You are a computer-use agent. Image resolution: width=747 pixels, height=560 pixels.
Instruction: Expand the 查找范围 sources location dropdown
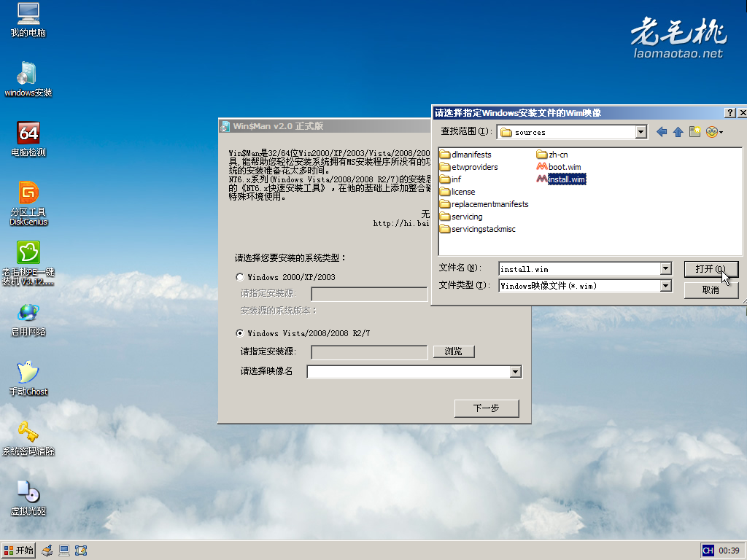[x=640, y=132]
